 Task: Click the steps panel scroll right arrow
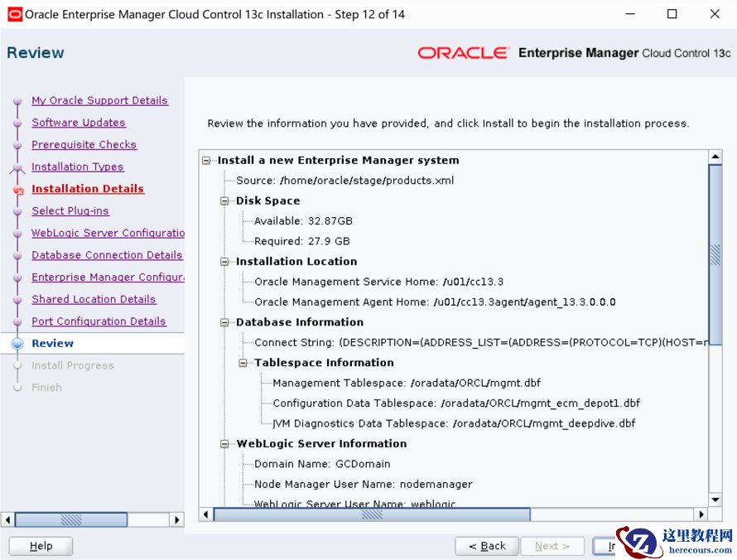pyautogui.click(x=176, y=519)
